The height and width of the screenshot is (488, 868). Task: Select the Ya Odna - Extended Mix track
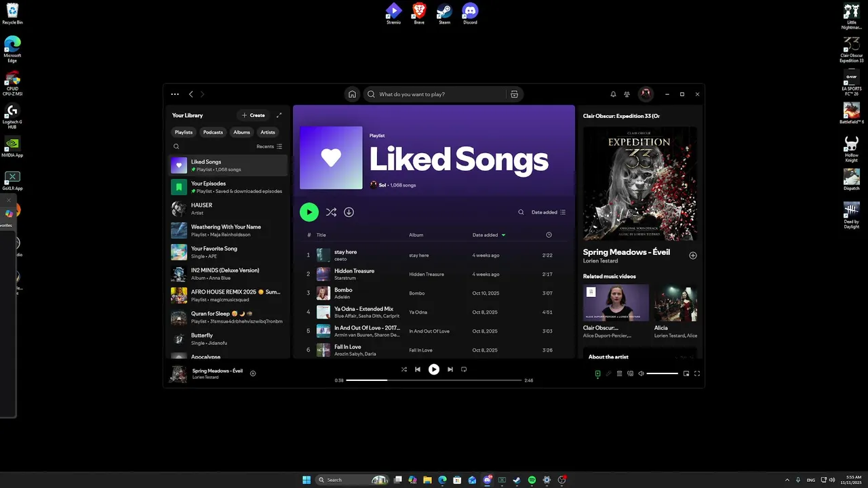(434, 312)
